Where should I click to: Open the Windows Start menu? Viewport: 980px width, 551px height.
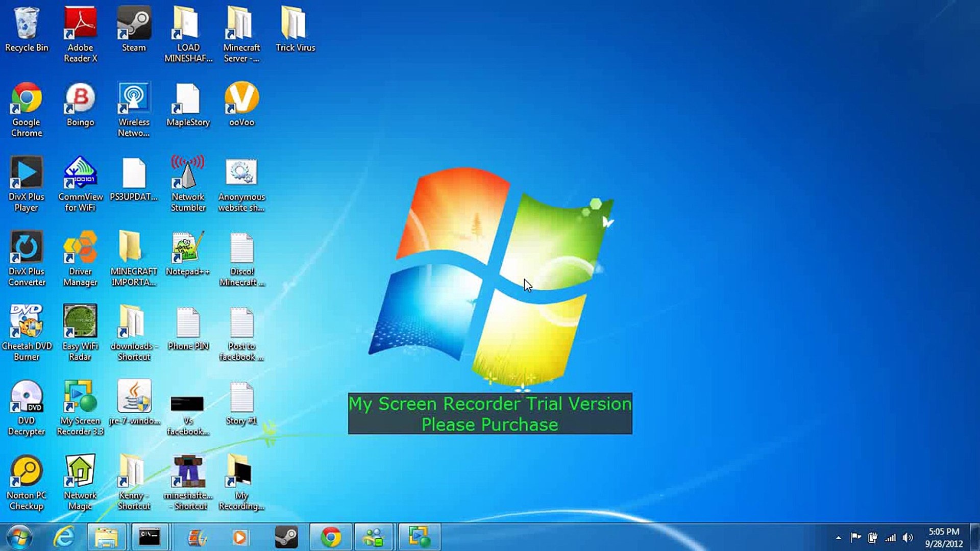click(19, 537)
